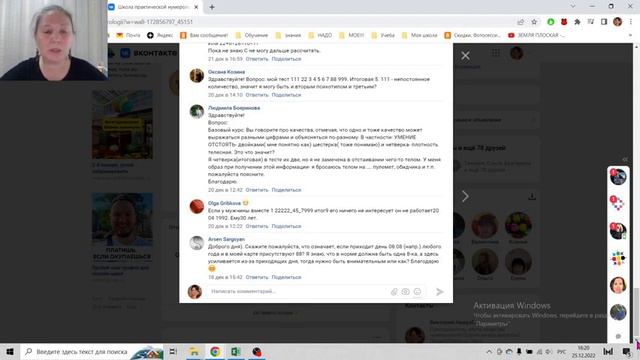Open Olga Gribkova's profile name
The height and width of the screenshot is (360, 640).
pyautogui.click(x=224, y=203)
